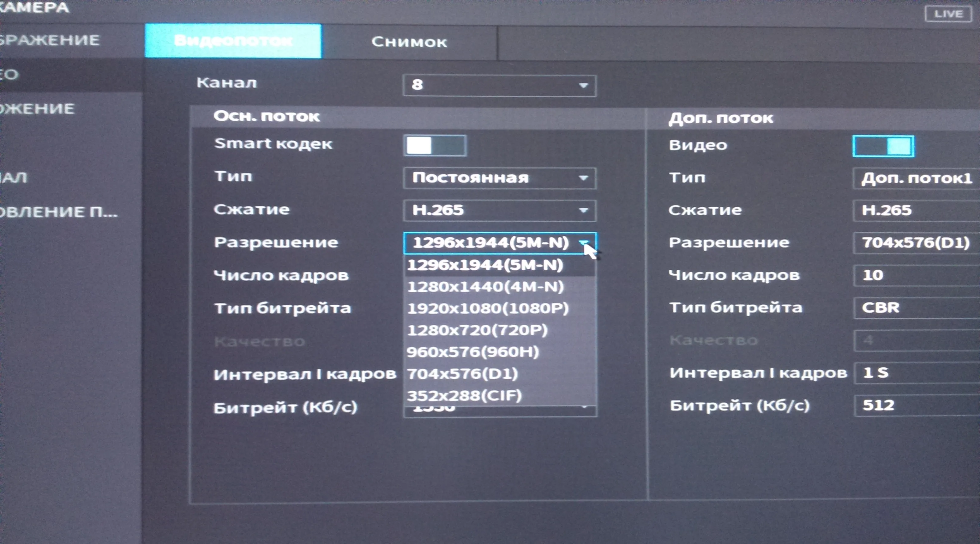Choose the 352x288(CIF) option
The width and height of the screenshot is (980, 544).
click(x=464, y=395)
